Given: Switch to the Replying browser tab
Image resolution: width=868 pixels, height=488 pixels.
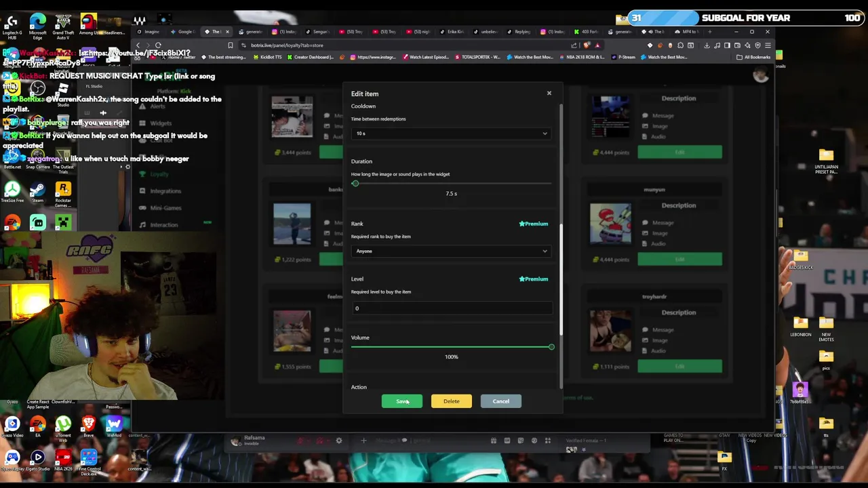Looking at the screenshot, I should pyautogui.click(x=519, y=32).
